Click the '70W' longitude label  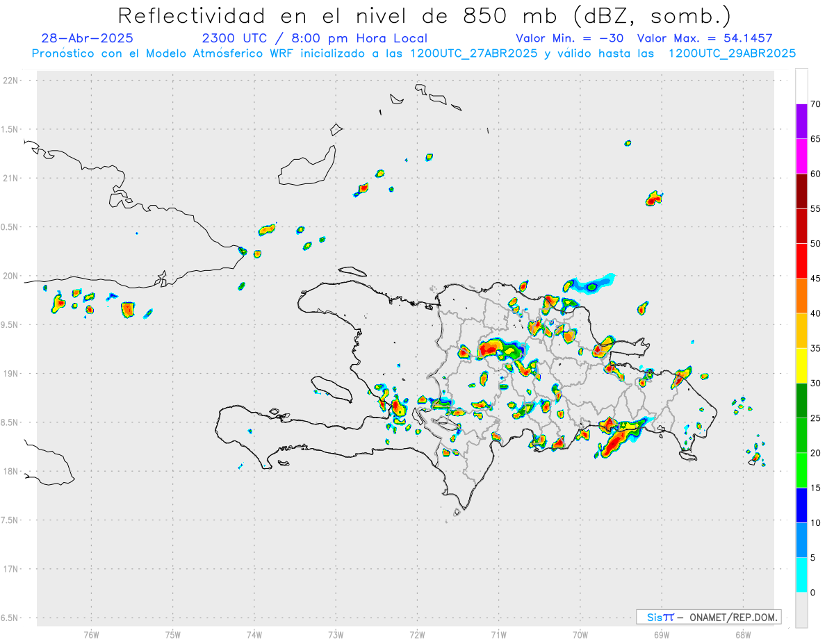point(580,635)
